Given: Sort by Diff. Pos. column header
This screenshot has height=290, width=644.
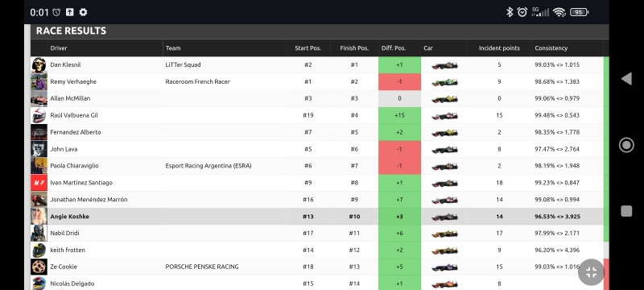Looking at the screenshot, I should pos(394,48).
